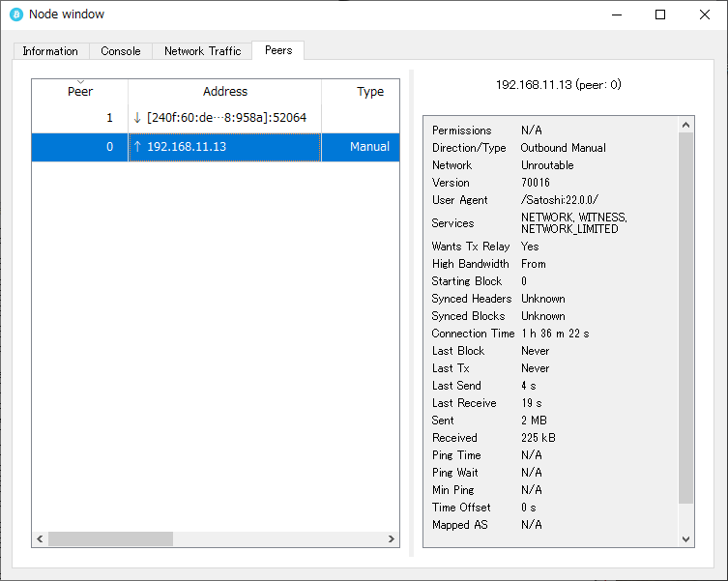Viewport: 728px width, 581px height.
Task: Click the Synced Headers label
Action: click(x=471, y=299)
